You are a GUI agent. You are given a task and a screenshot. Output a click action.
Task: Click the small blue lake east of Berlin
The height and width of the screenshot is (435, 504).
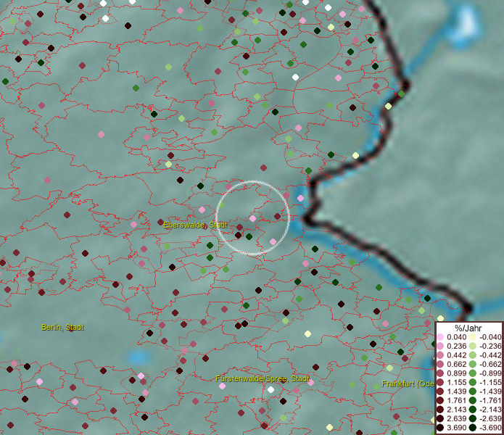point(139,357)
